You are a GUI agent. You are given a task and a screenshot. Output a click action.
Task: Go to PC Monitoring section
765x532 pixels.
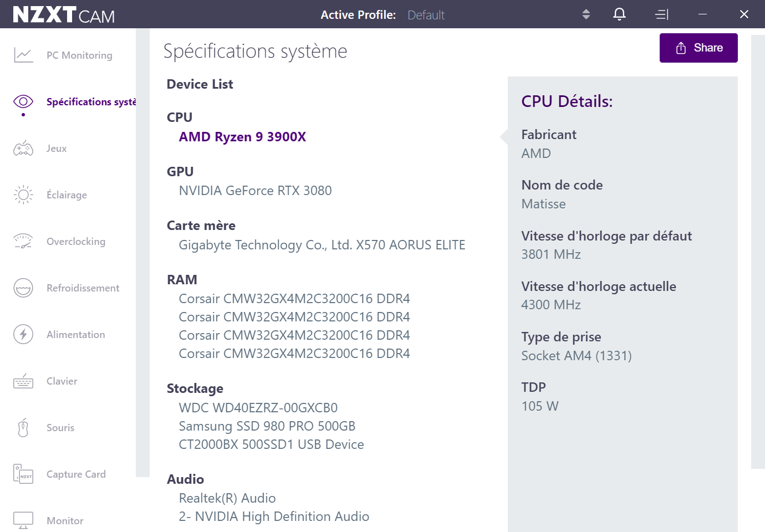(79, 55)
